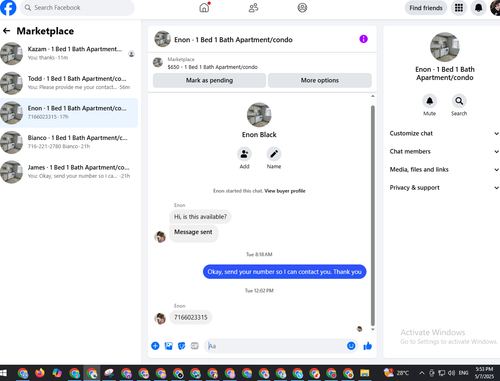The image size is (500, 381).
Task: Open the Bianco apartment conversation
Action: click(69, 142)
